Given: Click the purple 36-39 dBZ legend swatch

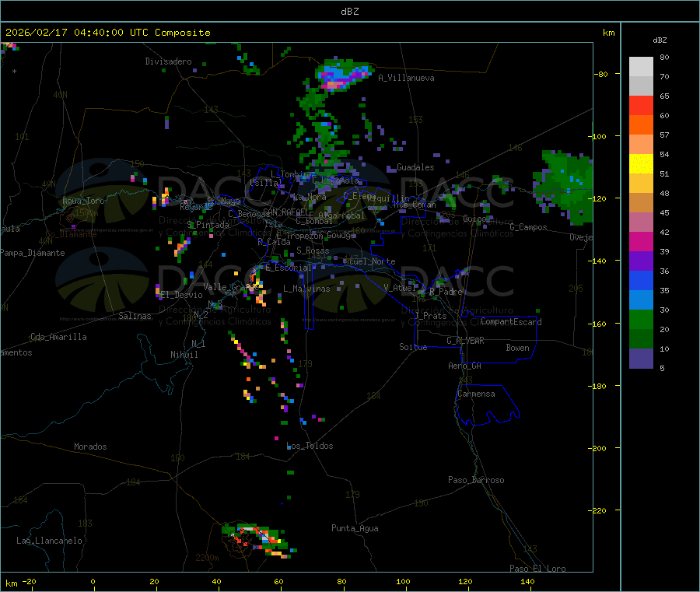Looking at the screenshot, I should click(641, 261).
